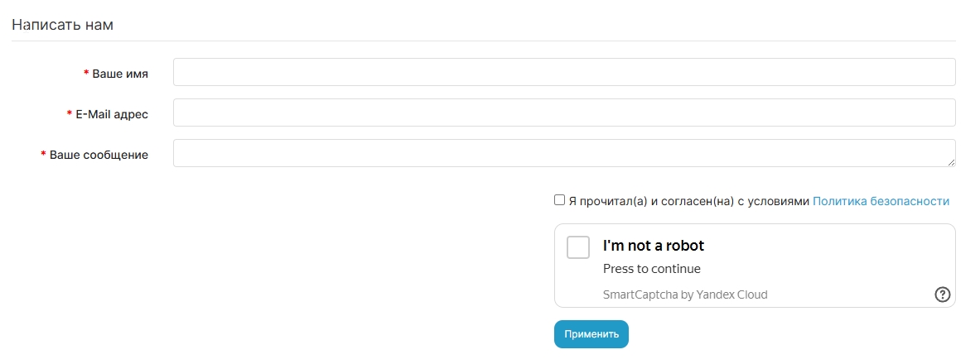Click the red asterisk beside Ваше имя
The image size is (980, 364).
pos(86,74)
